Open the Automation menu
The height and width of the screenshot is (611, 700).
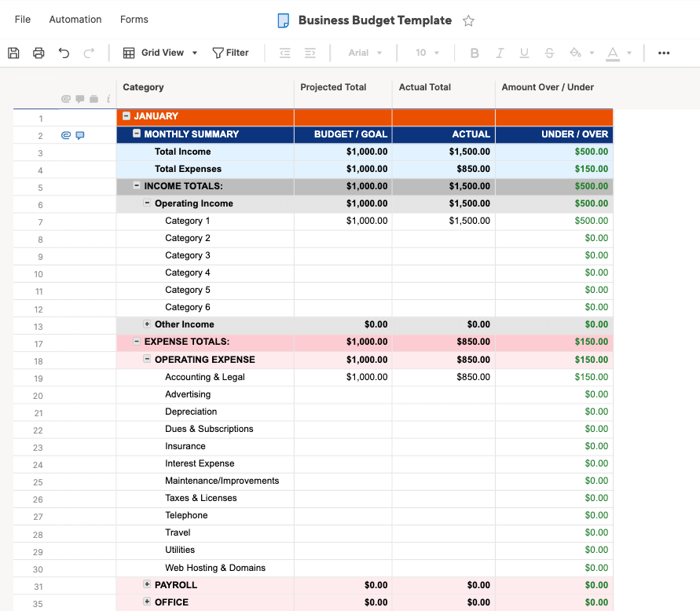pos(75,20)
